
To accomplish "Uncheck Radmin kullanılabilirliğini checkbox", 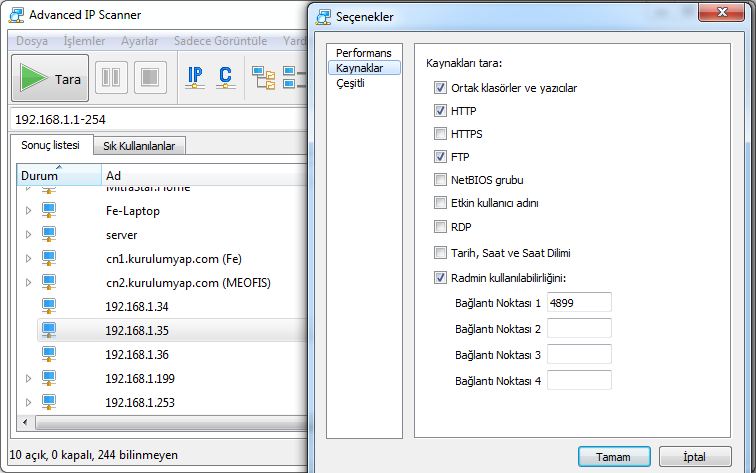I will pyautogui.click(x=440, y=278).
